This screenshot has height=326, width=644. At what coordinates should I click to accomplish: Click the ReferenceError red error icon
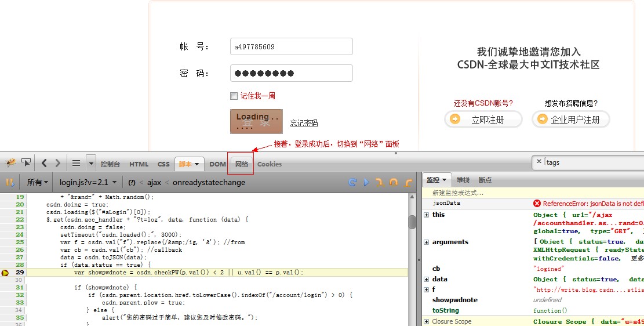point(537,204)
